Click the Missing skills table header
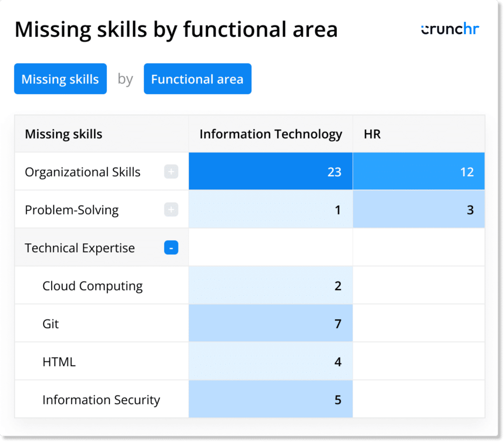 pos(63,134)
